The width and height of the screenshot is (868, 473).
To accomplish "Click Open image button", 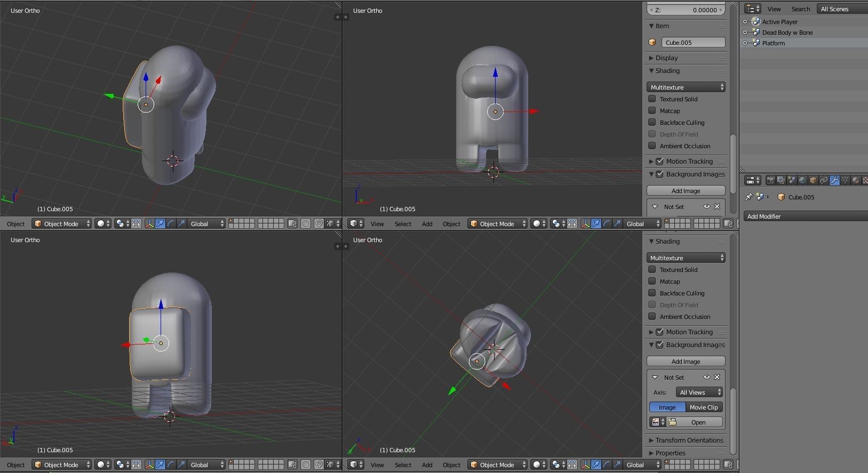I will 694,422.
